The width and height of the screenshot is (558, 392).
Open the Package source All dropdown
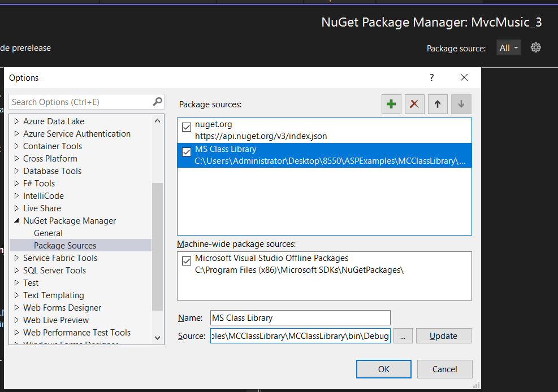[x=509, y=48]
